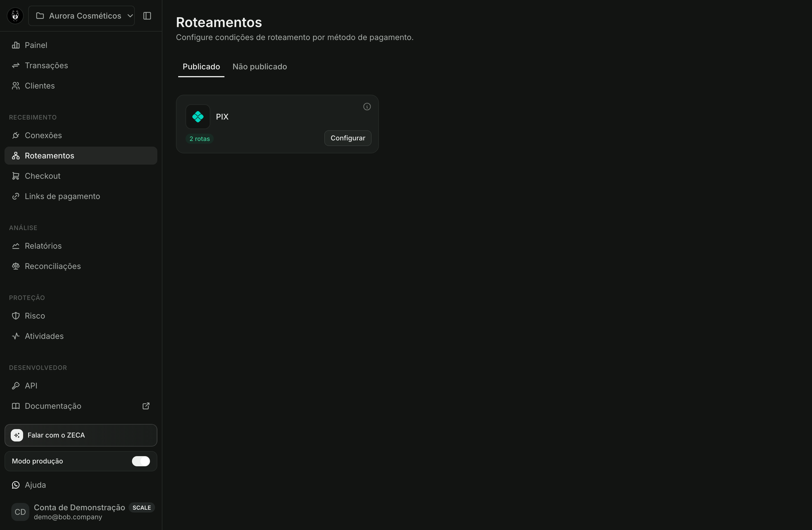Image resolution: width=812 pixels, height=530 pixels.
Task: Click the SCALE plan badge
Action: coord(142,507)
